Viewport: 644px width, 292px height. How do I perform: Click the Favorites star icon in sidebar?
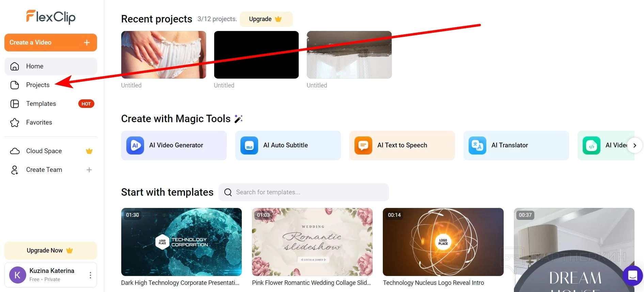tap(15, 123)
